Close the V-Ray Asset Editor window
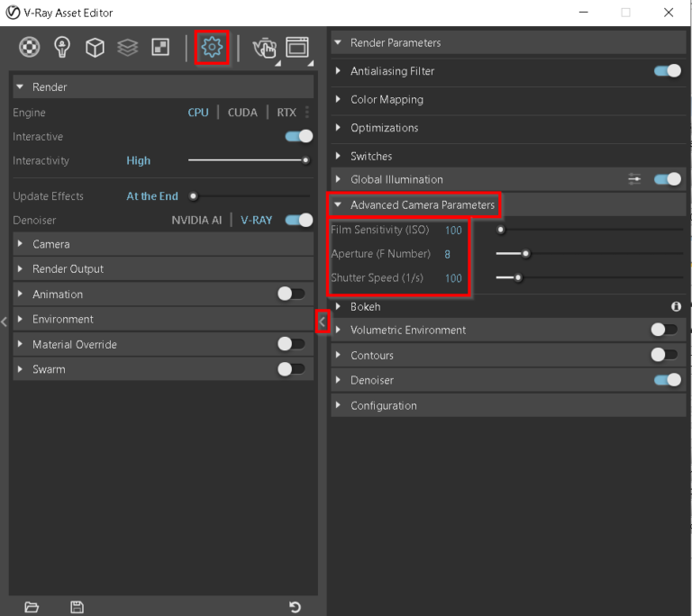 click(x=669, y=13)
